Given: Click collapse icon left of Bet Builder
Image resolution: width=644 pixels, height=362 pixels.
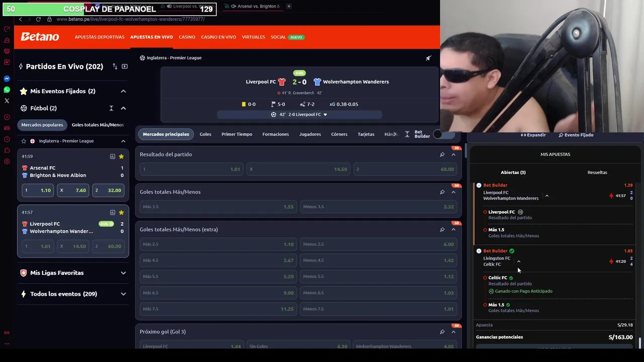Looking at the screenshot, I should (x=407, y=134).
